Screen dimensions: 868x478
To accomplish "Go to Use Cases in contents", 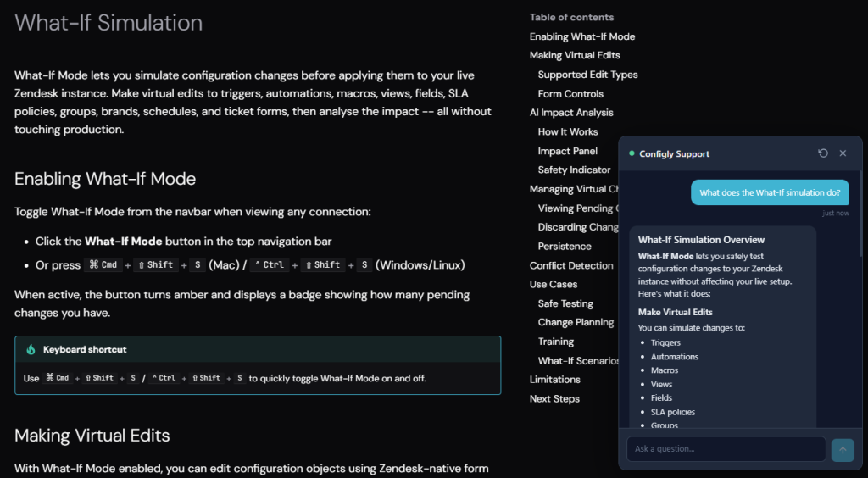I will (x=554, y=285).
